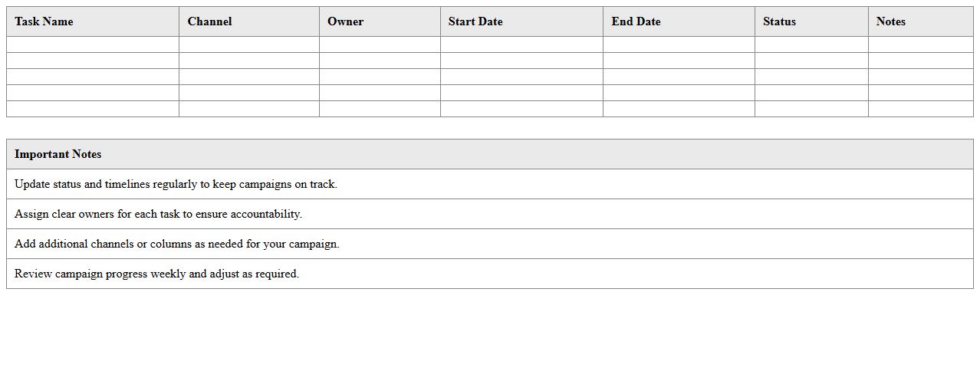Click the Important Notes heading
This screenshot has height=384, width=980.
coord(58,154)
